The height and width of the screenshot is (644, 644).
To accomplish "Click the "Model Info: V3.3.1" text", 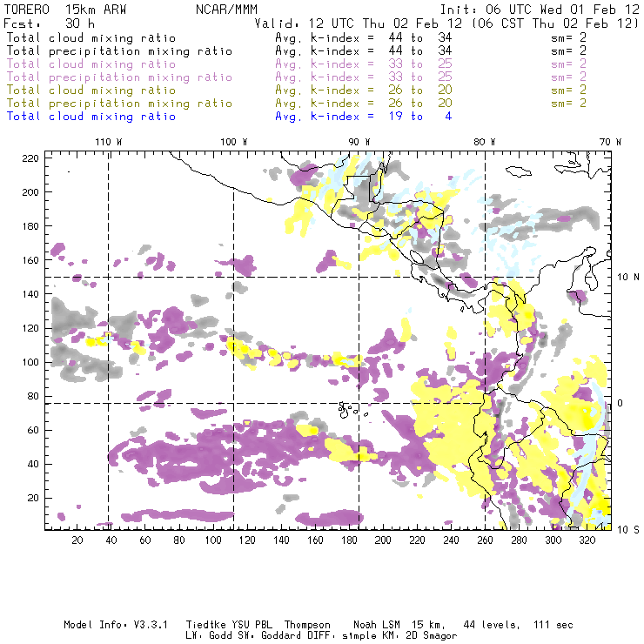I will [116, 625].
